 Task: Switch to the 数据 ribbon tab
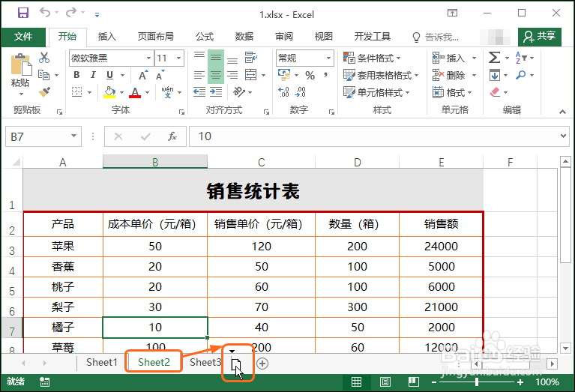(x=244, y=37)
